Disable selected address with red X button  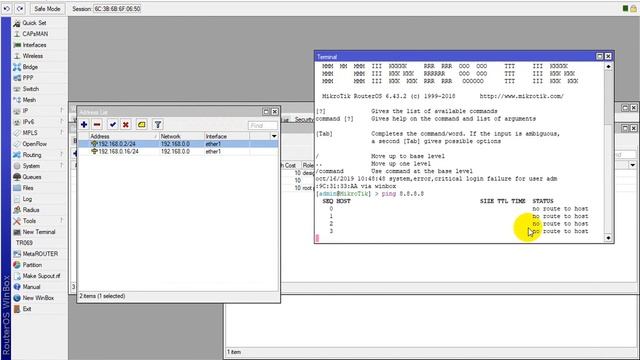(126, 124)
